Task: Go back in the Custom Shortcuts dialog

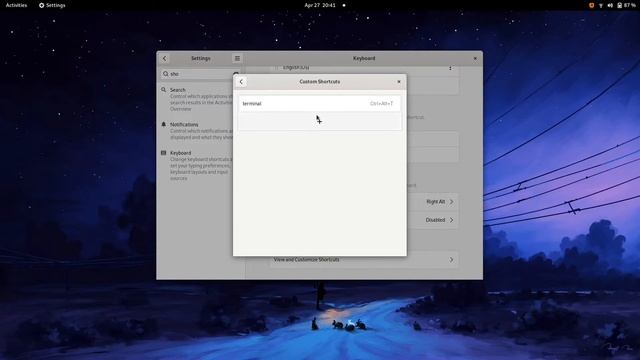Action: pos(241,82)
